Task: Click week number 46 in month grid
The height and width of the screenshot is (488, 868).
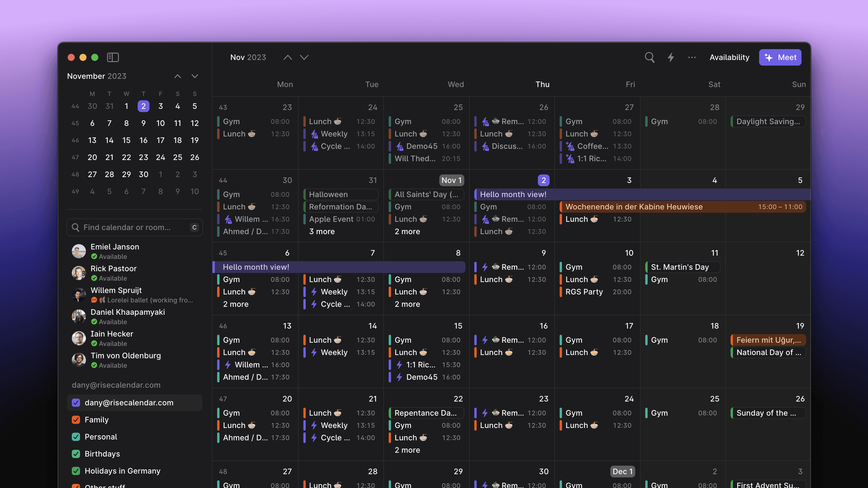Action: click(223, 326)
